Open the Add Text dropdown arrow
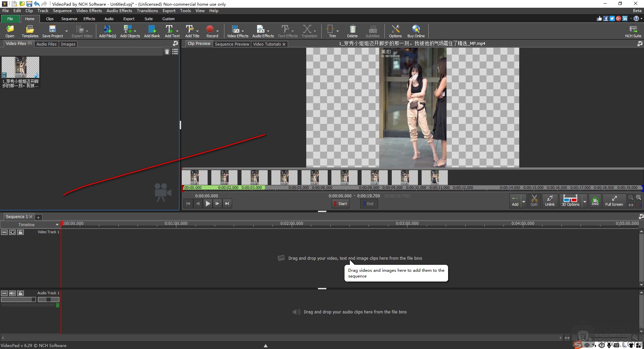Viewport: 644px width, 349px height. pos(177,31)
